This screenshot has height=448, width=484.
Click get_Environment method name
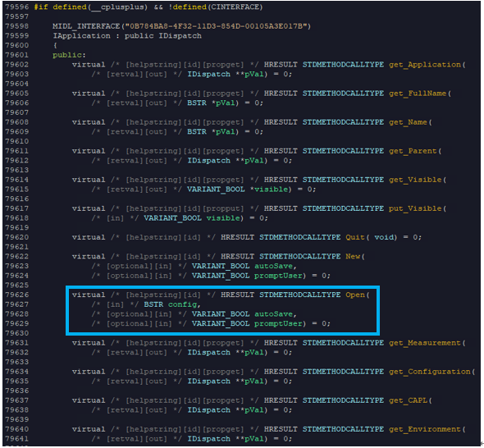pos(425,429)
